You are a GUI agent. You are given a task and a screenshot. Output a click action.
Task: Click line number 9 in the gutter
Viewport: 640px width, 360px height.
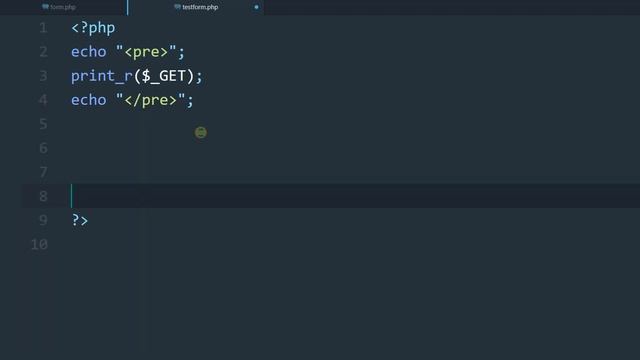(x=43, y=220)
